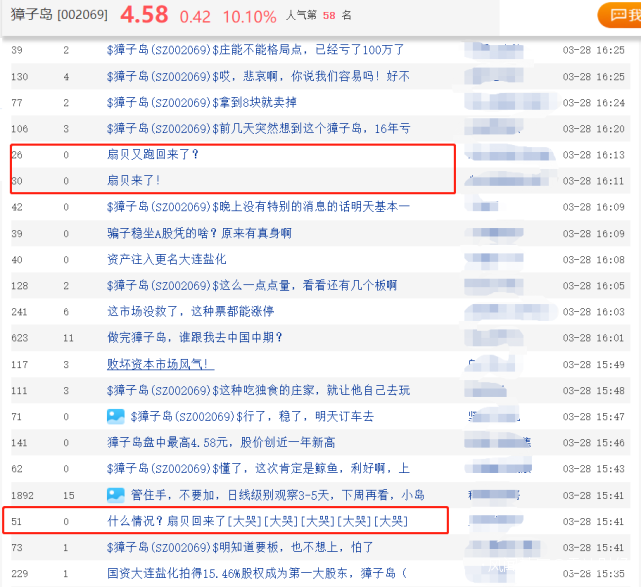The width and height of the screenshot is (641, 587).
Task: Click the read count 241
Action: point(20,312)
